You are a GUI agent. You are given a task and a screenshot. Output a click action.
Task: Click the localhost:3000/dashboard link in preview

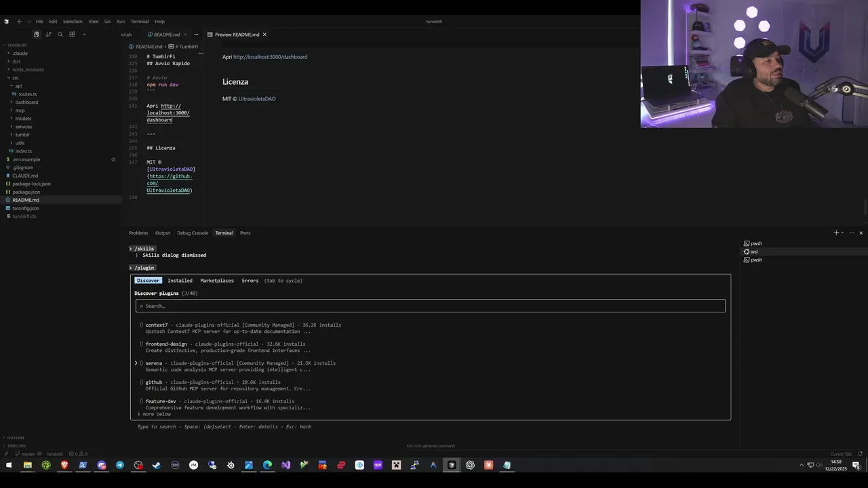270,57
